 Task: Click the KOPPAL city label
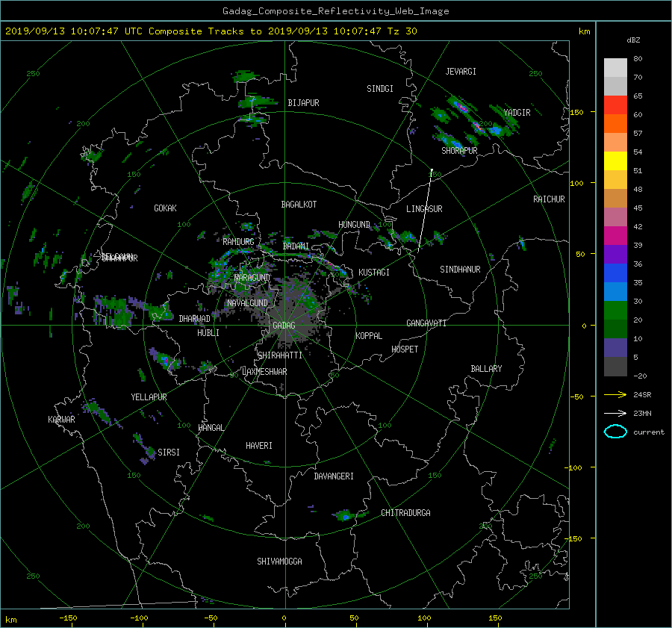[369, 336]
